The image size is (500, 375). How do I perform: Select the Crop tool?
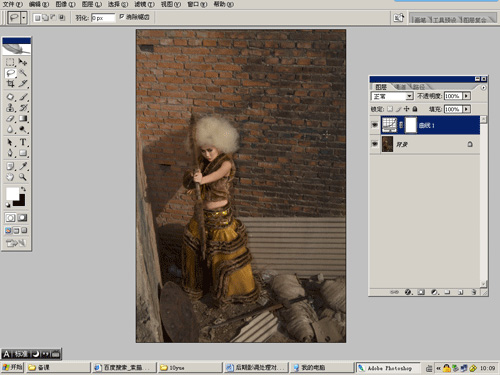click(10, 84)
